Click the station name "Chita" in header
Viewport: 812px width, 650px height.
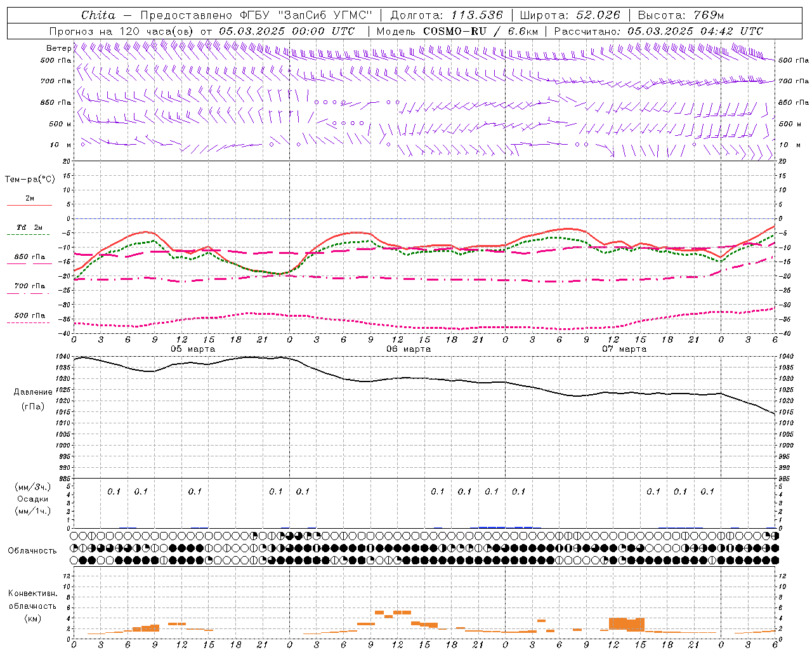(x=98, y=15)
